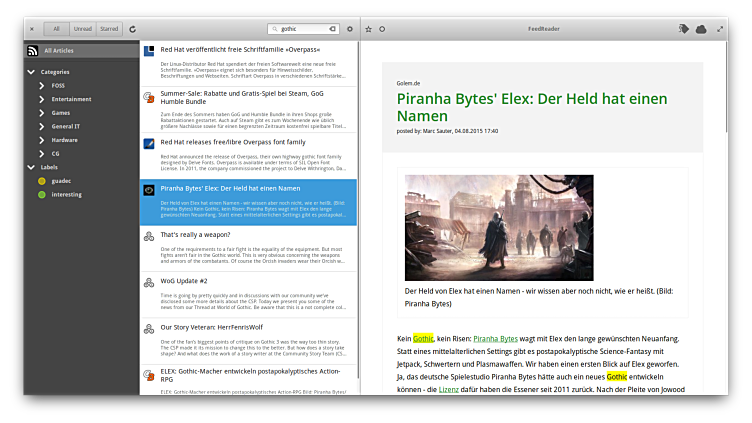
Task: Expand the General IT category
Action: click(41, 127)
